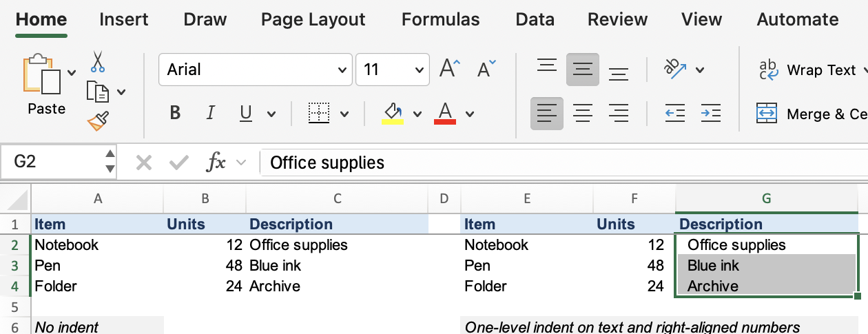Click the fill handle of selection
Viewport: 868px width, 334px height.
[x=858, y=296]
